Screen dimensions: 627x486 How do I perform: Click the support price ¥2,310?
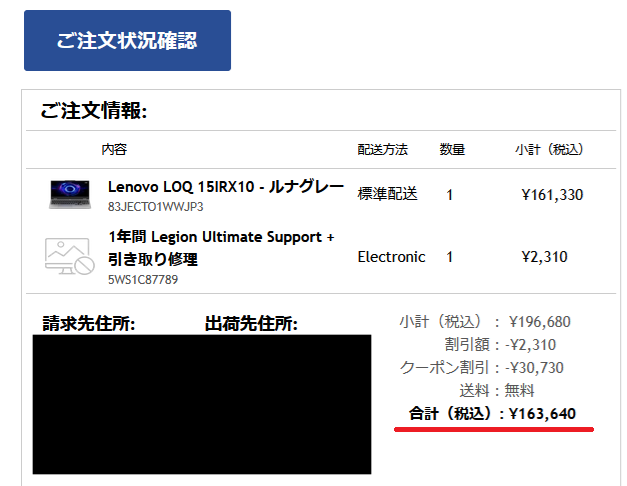[x=544, y=257]
